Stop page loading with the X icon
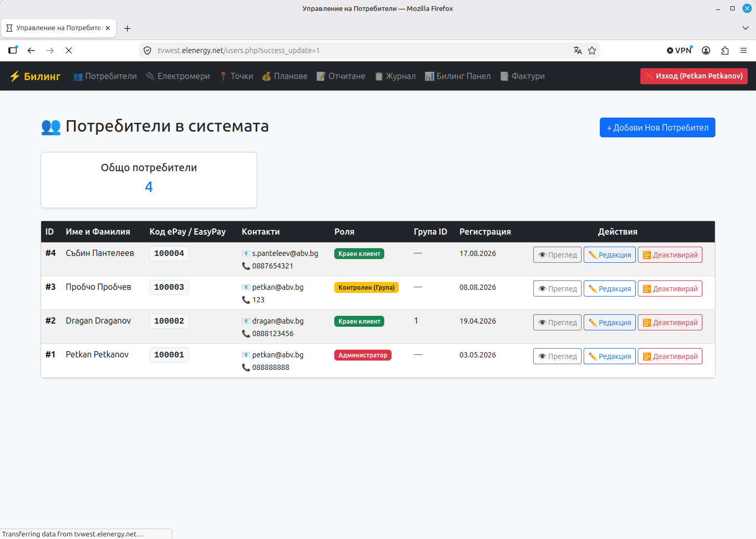 69,50
